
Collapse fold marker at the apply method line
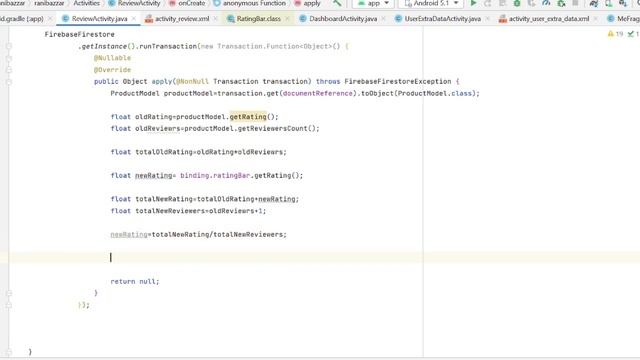point(9,82)
